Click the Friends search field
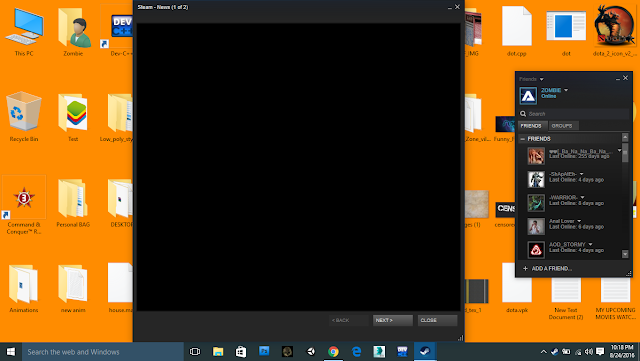 click(574, 114)
